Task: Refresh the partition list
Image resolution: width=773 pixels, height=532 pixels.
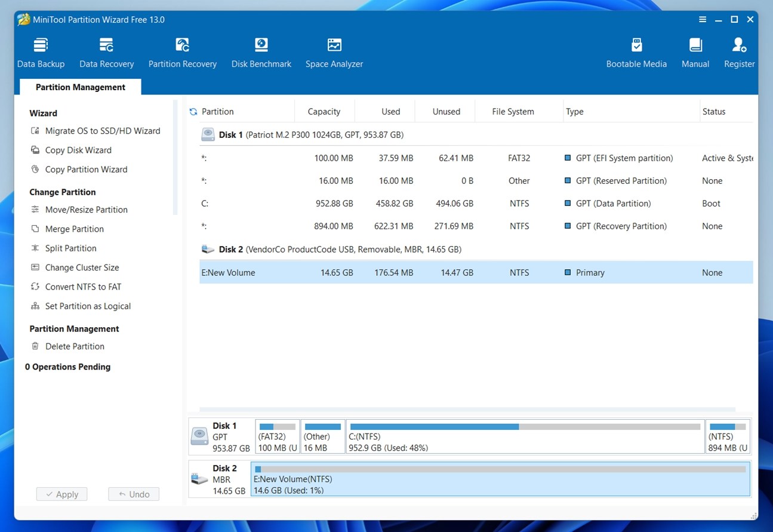Action: coord(192,111)
